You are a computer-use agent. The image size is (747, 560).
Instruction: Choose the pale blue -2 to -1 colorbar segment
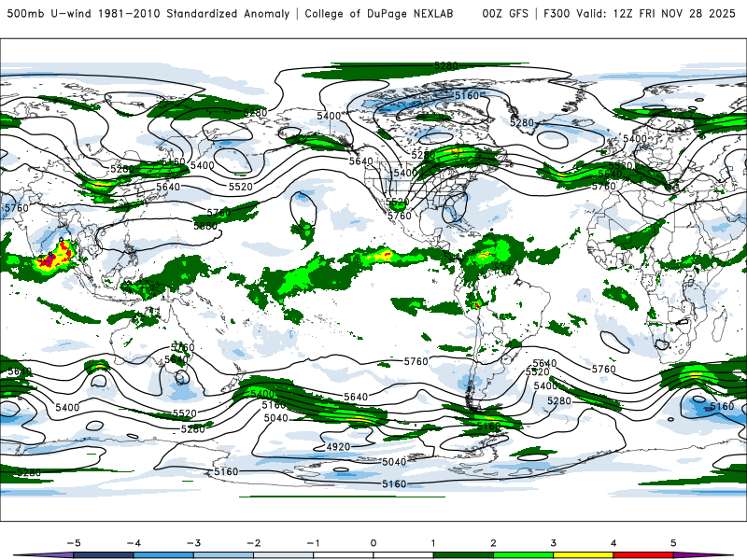tap(284, 555)
